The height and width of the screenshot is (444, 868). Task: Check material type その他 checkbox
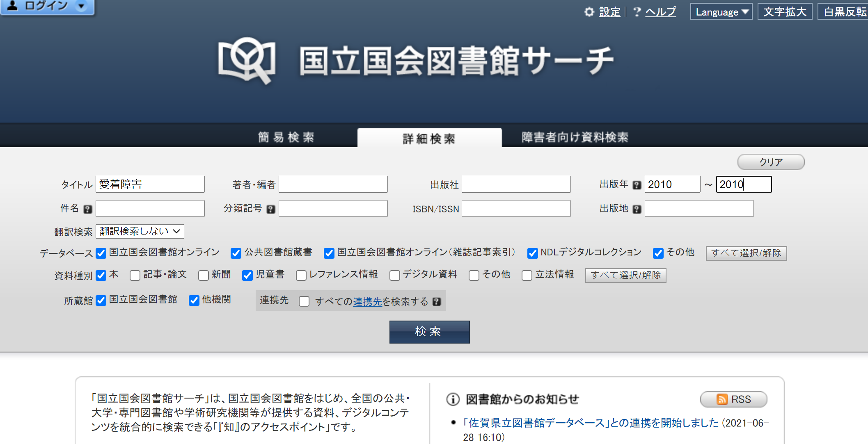point(474,276)
